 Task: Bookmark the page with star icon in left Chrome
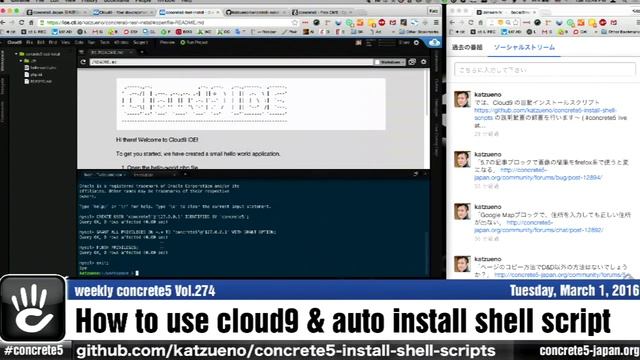pyautogui.click(x=295, y=22)
